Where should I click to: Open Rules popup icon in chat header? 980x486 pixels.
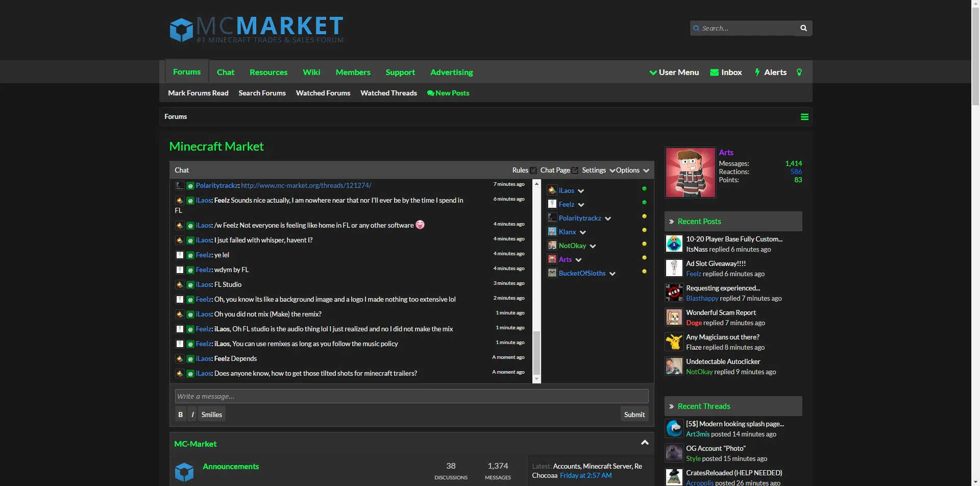pos(533,171)
